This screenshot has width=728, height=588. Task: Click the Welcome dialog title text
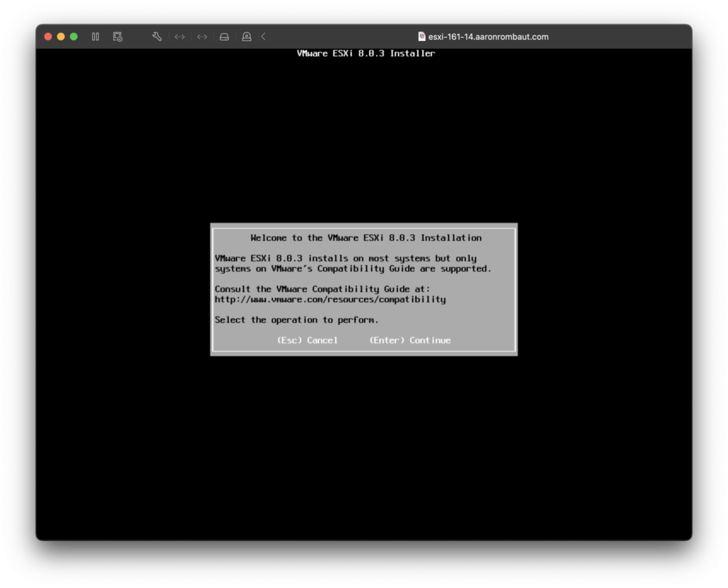(x=365, y=238)
